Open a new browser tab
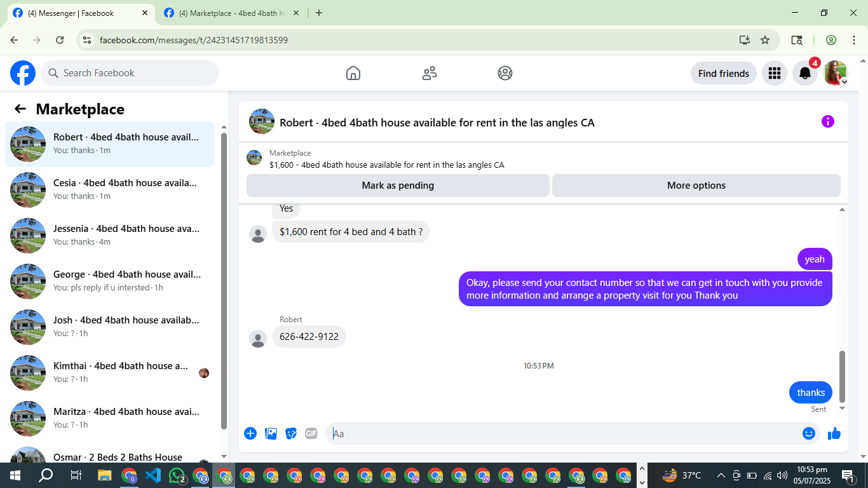 (319, 13)
